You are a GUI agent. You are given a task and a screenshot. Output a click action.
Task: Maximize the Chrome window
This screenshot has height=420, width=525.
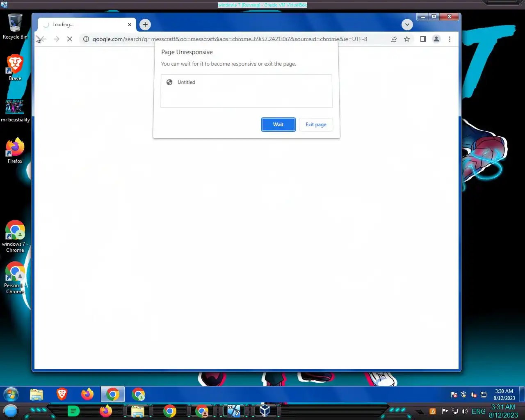coord(434,16)
